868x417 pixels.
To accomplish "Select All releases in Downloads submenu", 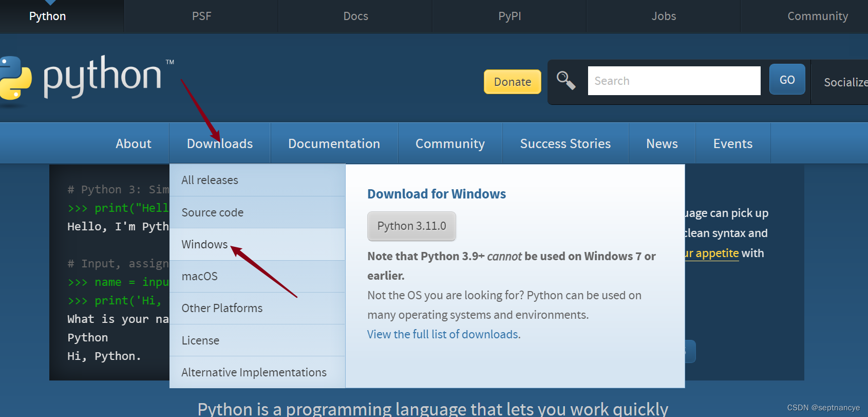I will point(257,180).
